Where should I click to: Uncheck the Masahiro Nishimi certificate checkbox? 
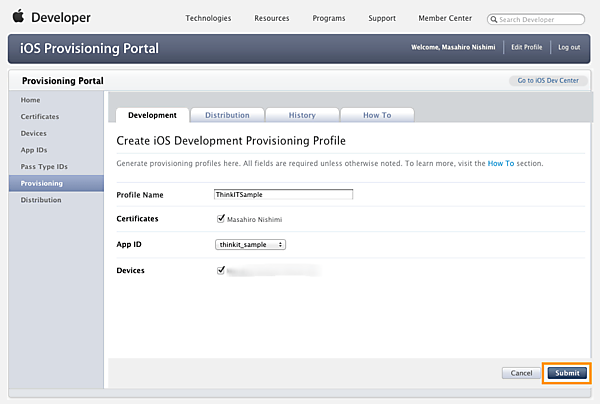point(220,217)
